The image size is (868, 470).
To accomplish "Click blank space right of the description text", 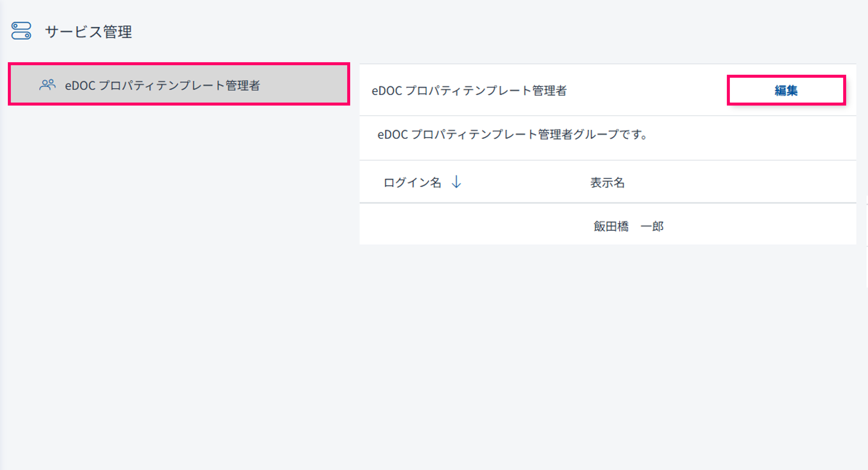I will click(751, 134).
